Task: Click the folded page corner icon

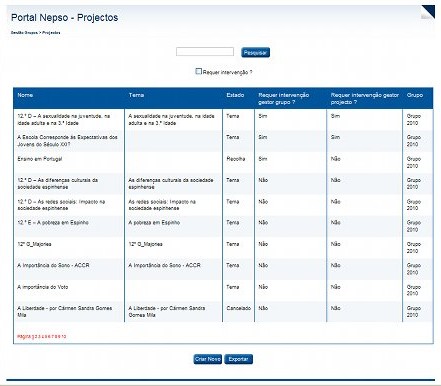Action: click(x=428, y=12)
